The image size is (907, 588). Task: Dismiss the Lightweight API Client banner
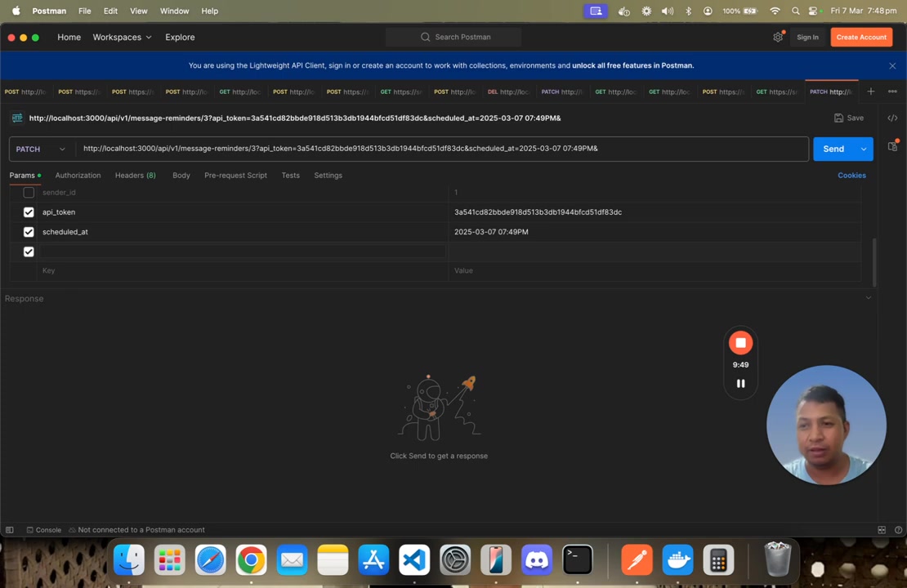(892, 65)
